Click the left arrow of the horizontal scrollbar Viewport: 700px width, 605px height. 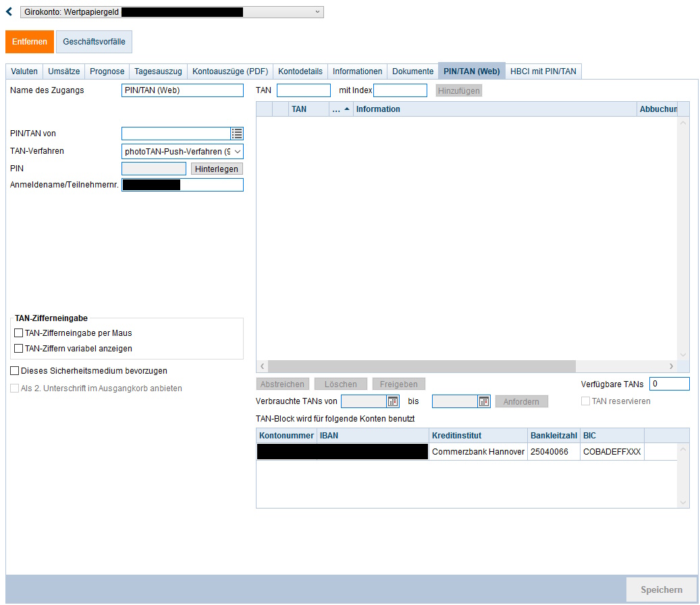click(261, 366)
